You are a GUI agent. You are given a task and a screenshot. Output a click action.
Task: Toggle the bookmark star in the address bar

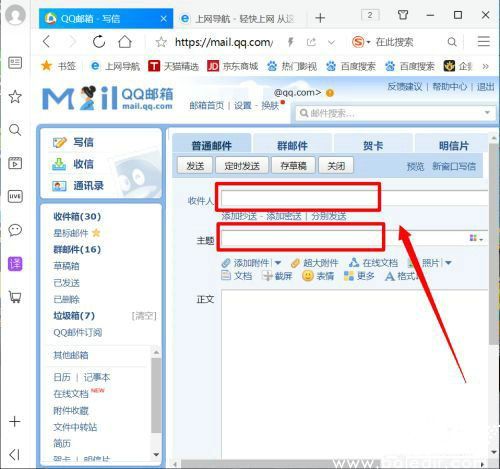tap(161, 42)
